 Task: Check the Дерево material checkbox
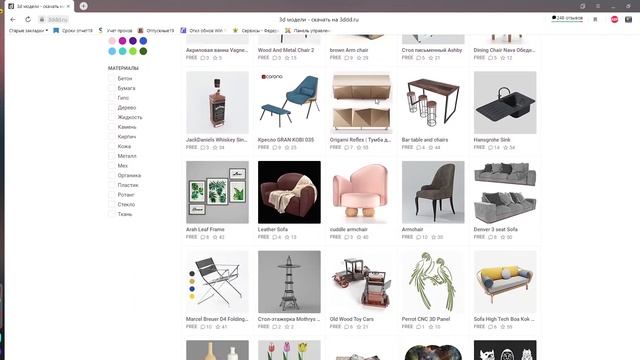pyautogui.click(x=111, y=108)
